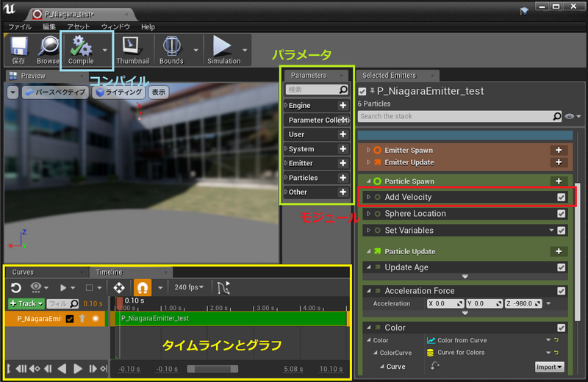The width and height of the screenshot is (588, 382).
Task: Add module to Particle Spawn
Action: (x=559, y=181)
